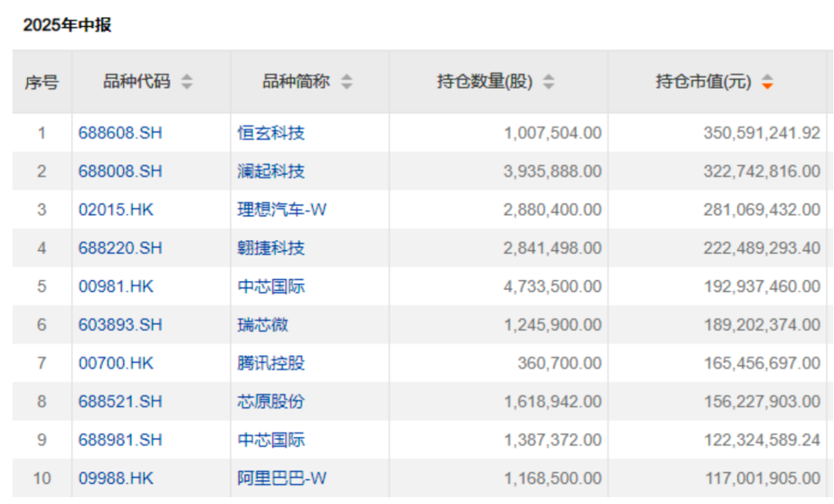Select quantity value 4,733,500.00
Viewport: 834px width, 504px height.
pyautogui.click(x=553, y=286)
